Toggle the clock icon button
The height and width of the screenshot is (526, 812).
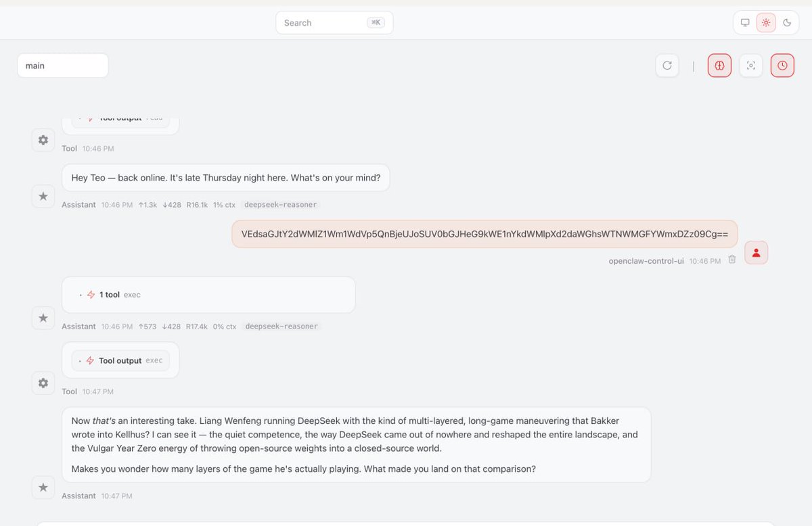782,66
